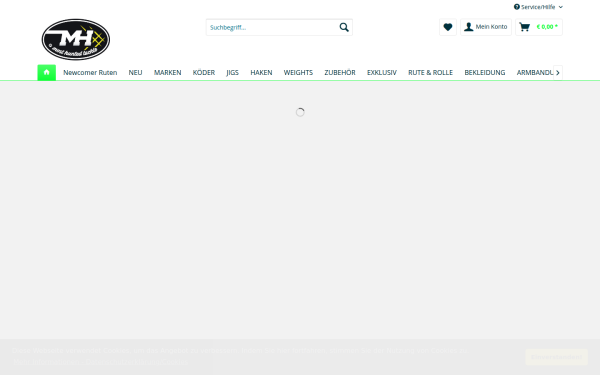Screen dimensions: 600x375
Task: Expand the Service/Hilfe dropdown
Action: pos(538,7)
